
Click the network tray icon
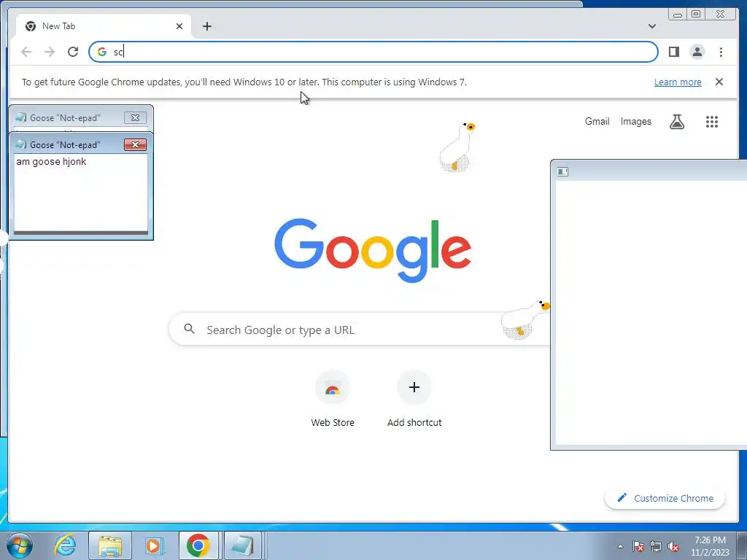coord(656,546)
